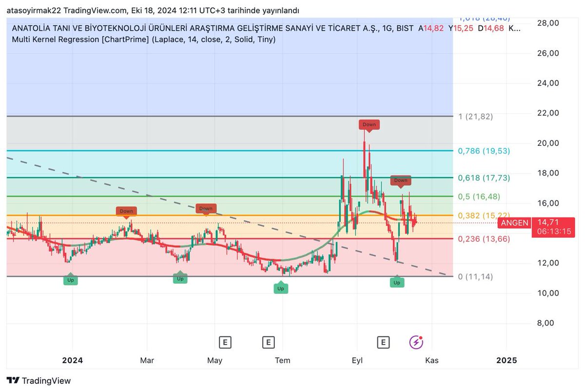
Task: Click 24,00 on the price axis
Action: point(547,83)
